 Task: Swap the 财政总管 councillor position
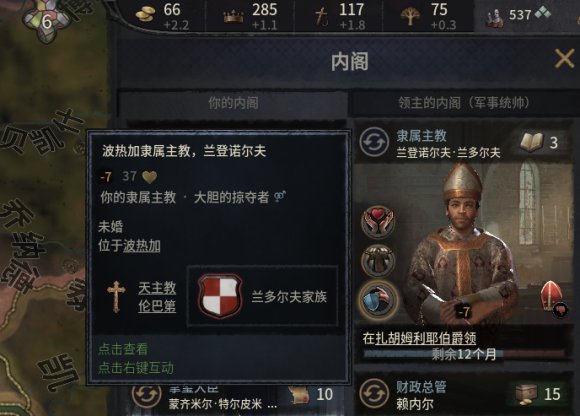click(374, 394)
